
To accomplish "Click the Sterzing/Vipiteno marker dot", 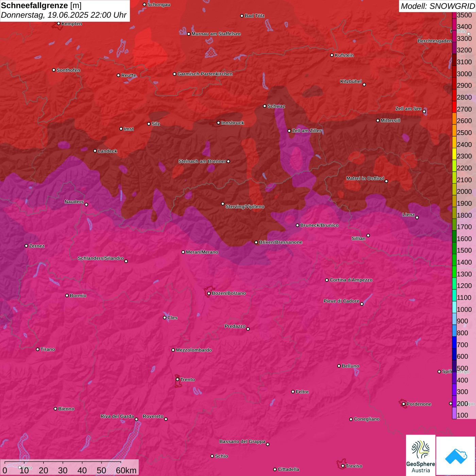I will click(223, 204).
